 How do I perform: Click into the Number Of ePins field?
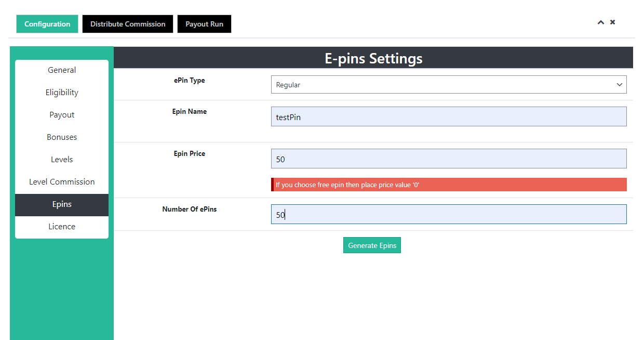tap(448, 214)
